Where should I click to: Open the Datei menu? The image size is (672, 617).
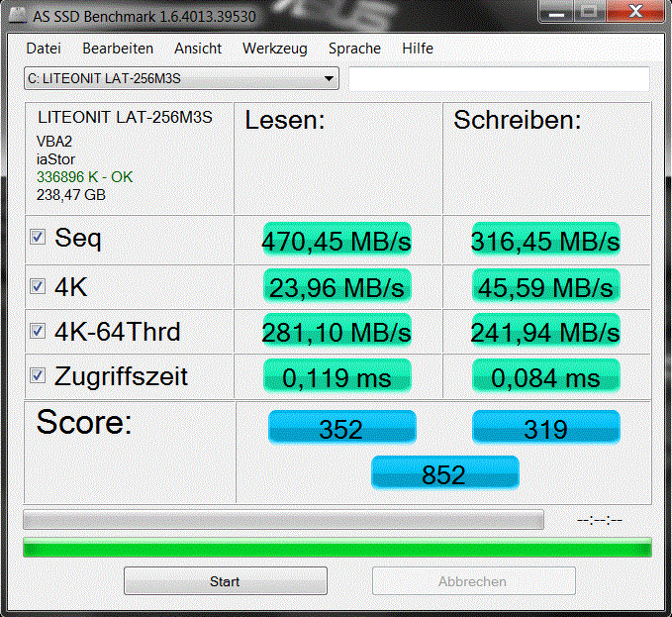44,49
